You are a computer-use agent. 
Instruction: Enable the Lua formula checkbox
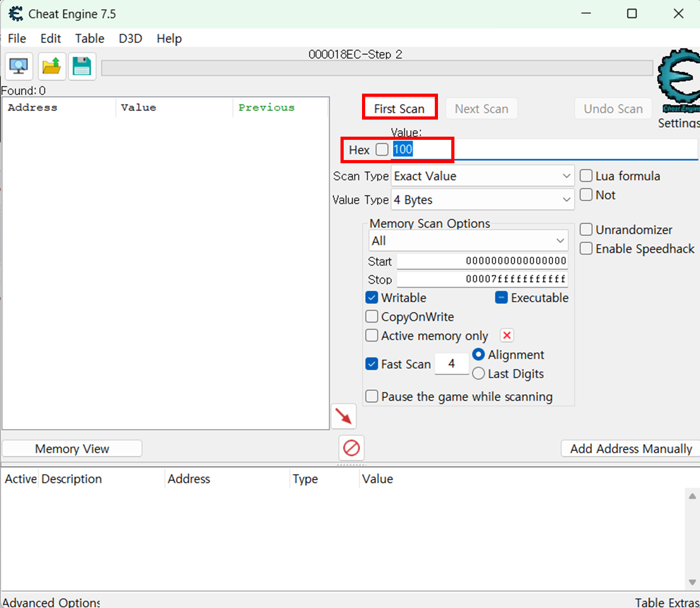click(585, 175)
